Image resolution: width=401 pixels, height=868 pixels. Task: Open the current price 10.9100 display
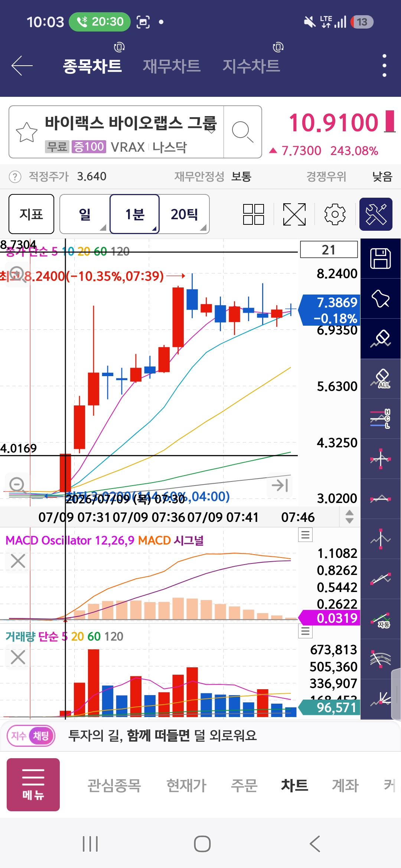coord(333,122)
